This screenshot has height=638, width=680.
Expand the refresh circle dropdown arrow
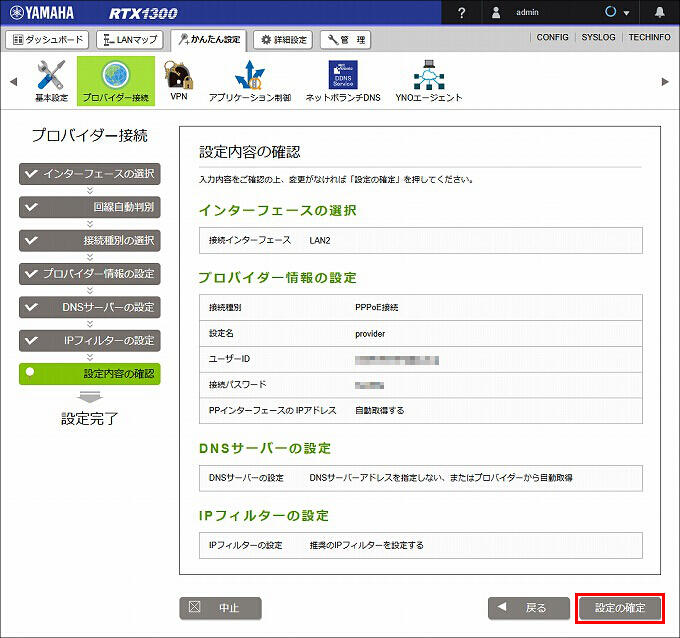[626, 13]
